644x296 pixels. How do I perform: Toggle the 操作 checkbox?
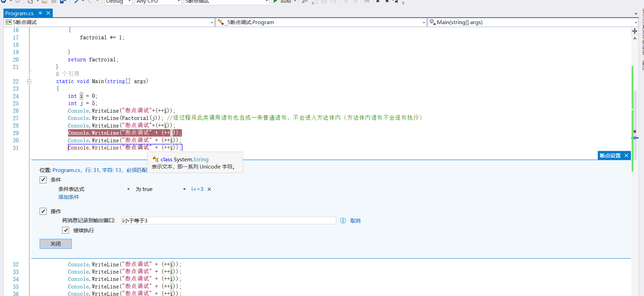tap(43, 211)
